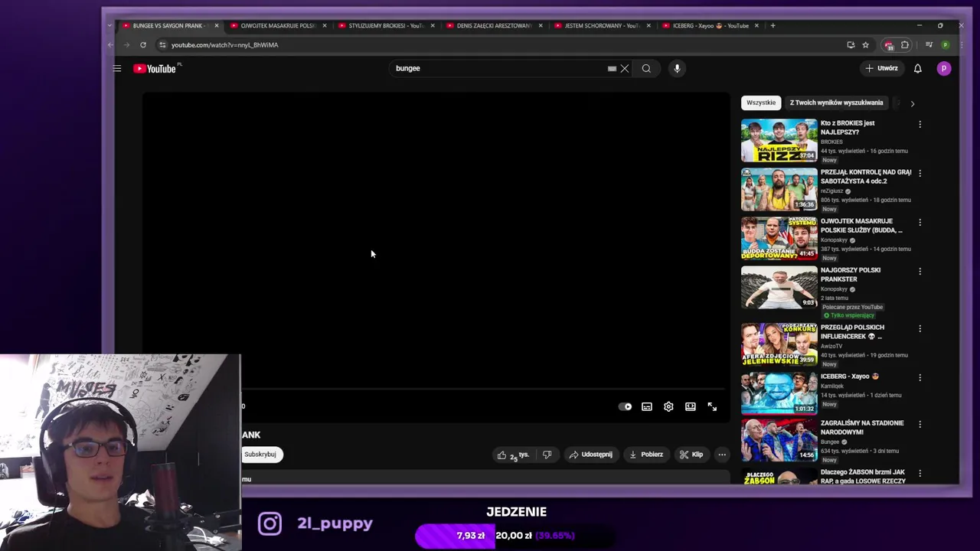Bookmark this page with the star
The height and width of the screenshot is (551, 980).
point(865,44)
